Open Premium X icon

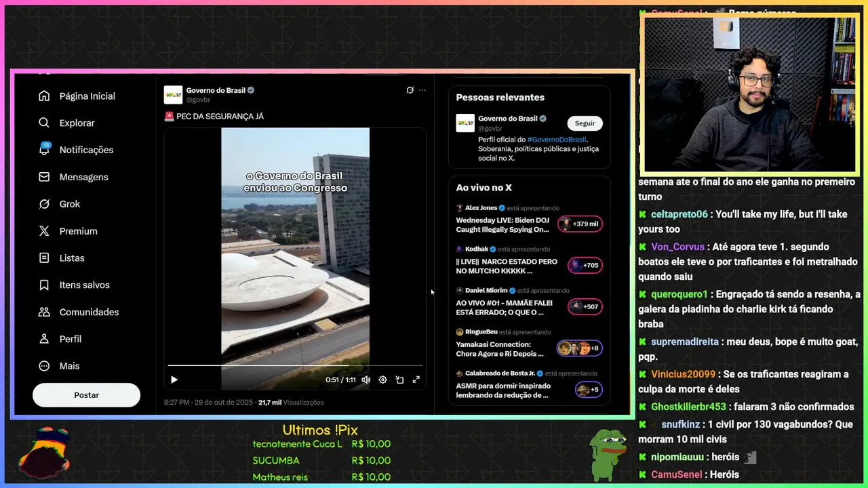pyautogui.click(x=44, y=231)
